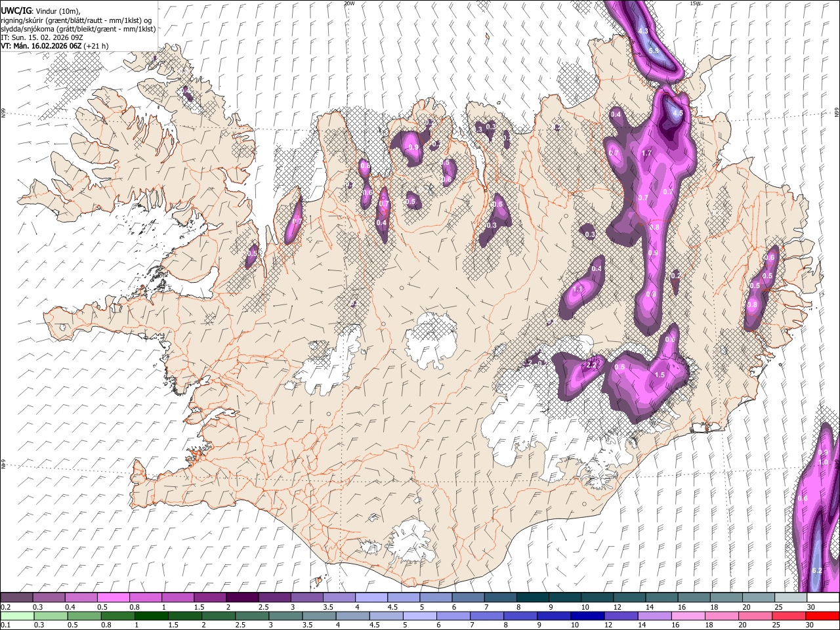The image size is (840, 630).
Task: Click the 'IT: Sun. 15. 02. 2026 09Z' line
Action: [x=43, y=37]
